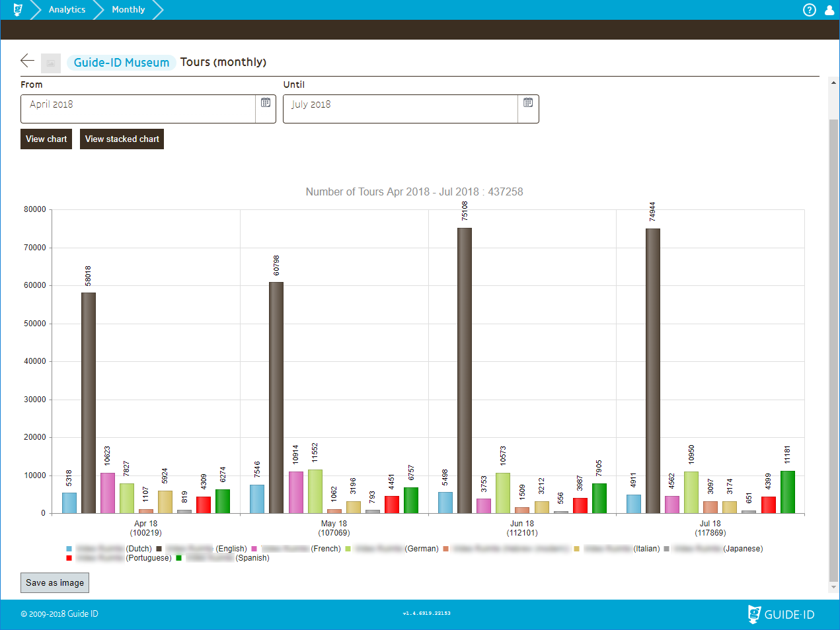Screen dimensions: 840x630
Task: Open the help question mark icon
Action: pyautogui.click(x=809, y=10)
